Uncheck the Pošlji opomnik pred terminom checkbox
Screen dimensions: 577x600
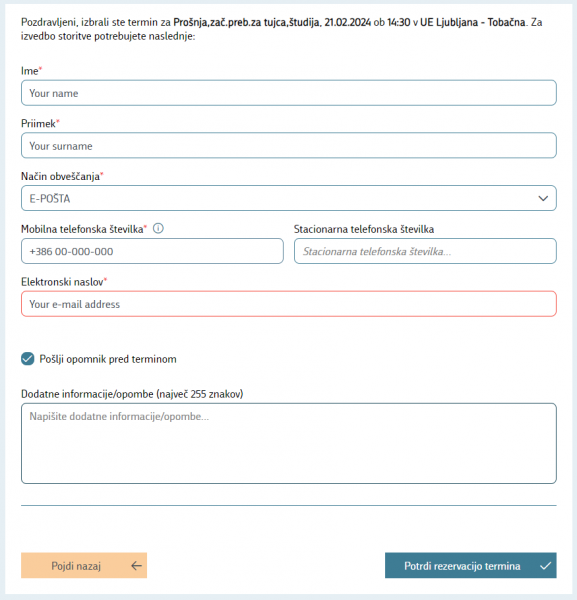tap(28, 359)
